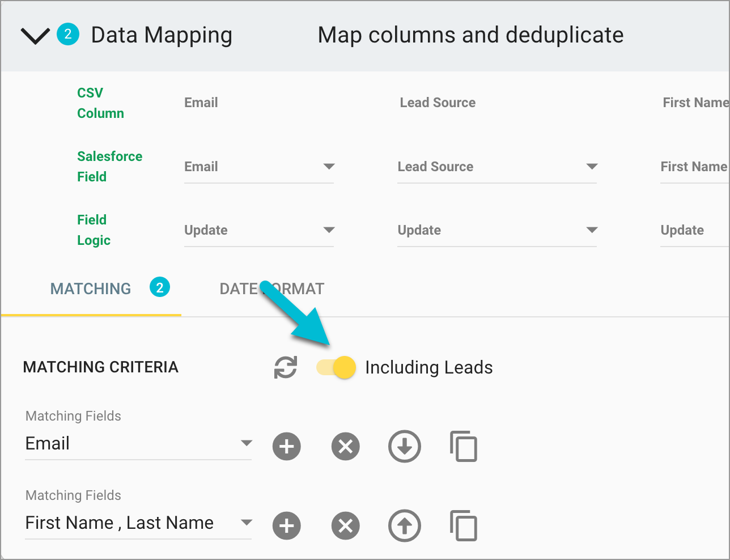Open the Salesforce Field dropdown for Email
This screenshot has width=730, height=560.
click(x=329, y=166)
